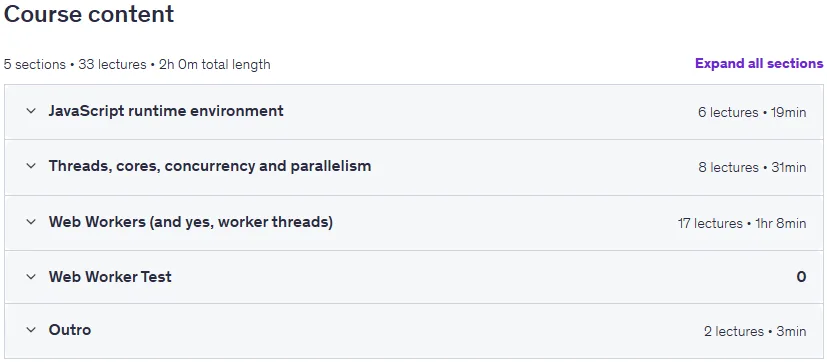Select the 17 lectures • 1hr 8min label
827x362 pixels.
[x=742, y=224]
